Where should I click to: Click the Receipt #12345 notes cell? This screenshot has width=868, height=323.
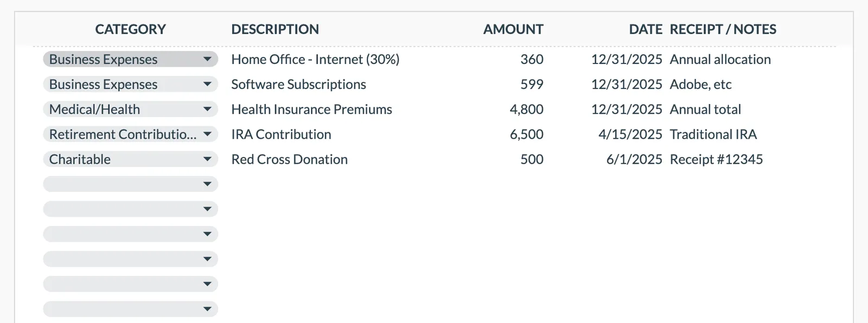click(716, 159)
